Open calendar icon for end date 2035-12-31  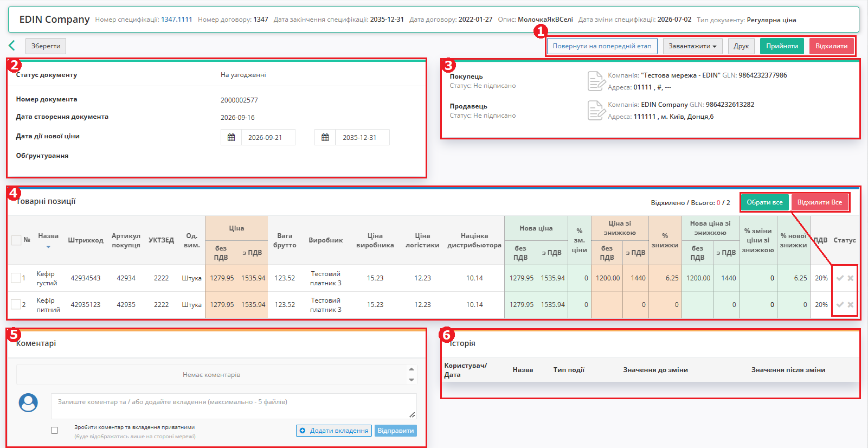pos(325,137)
